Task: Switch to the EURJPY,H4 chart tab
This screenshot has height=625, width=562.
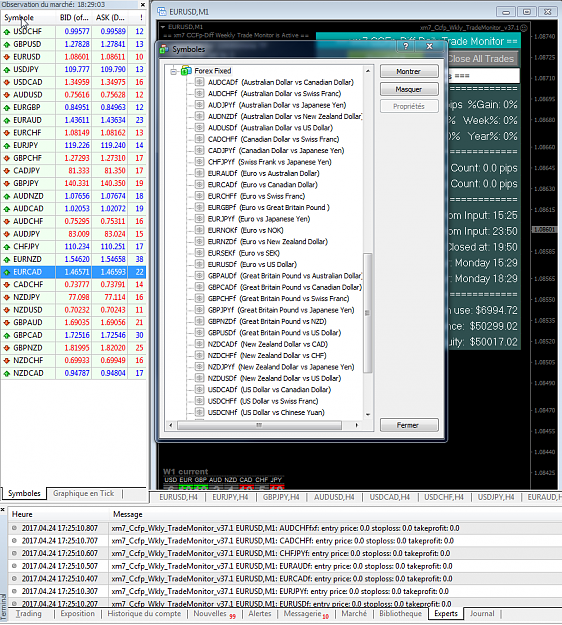Action: 230,497
